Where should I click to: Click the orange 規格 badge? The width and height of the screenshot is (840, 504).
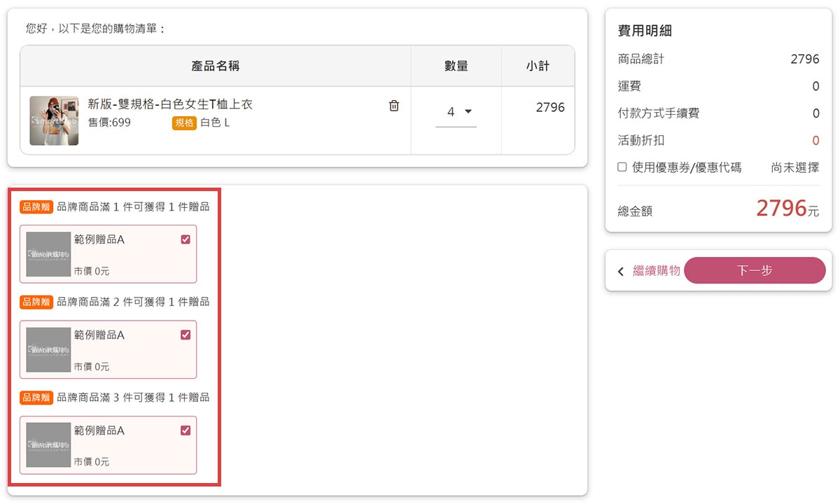coord(184,123)
